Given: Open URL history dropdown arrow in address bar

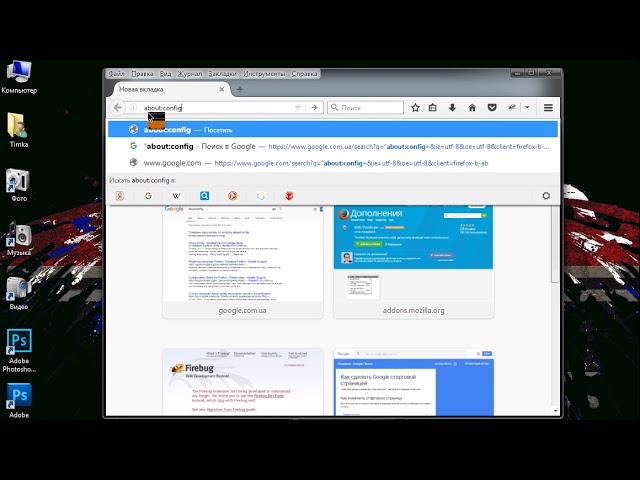Looking at the screenshot, I should (298, 108).
